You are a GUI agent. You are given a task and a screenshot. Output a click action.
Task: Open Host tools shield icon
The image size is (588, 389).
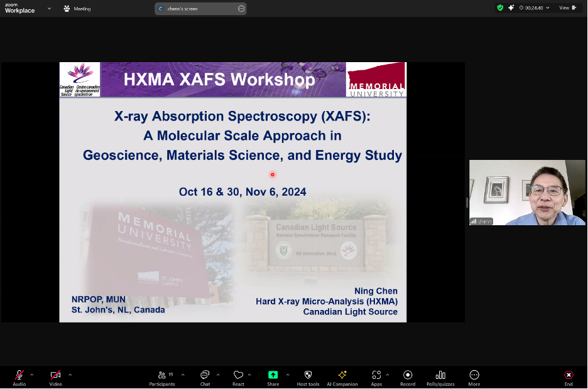coord(308,375)
